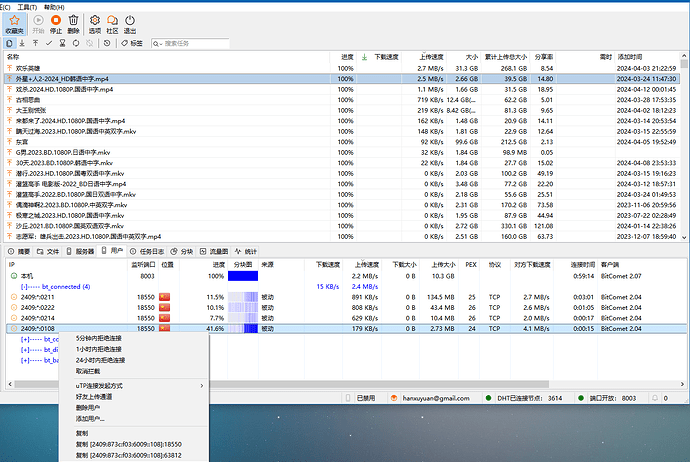
Task: Show all tasks with the document filter icon
Action: click(x=9, y=43)
